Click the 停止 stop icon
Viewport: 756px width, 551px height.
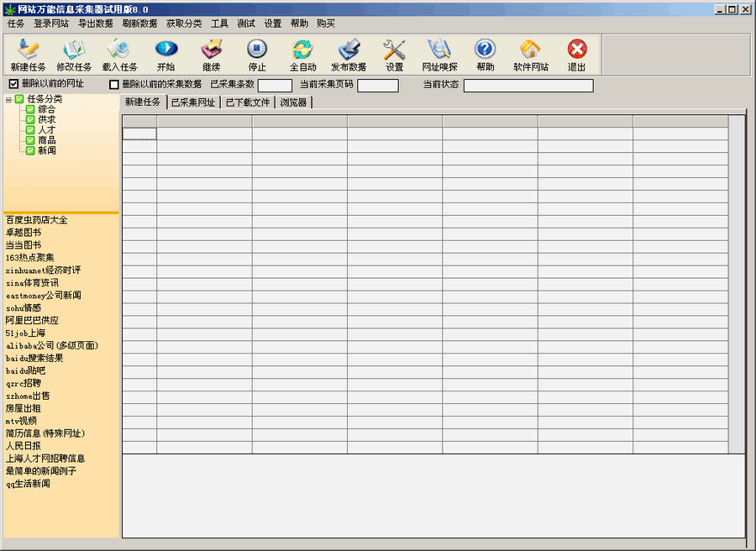pos(257,50)
